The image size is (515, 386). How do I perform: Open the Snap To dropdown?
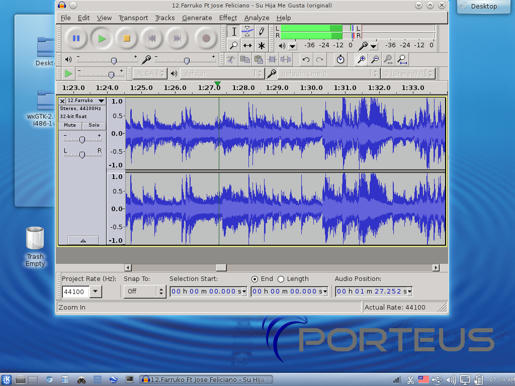pyautogui.click(x=145, y=291)
